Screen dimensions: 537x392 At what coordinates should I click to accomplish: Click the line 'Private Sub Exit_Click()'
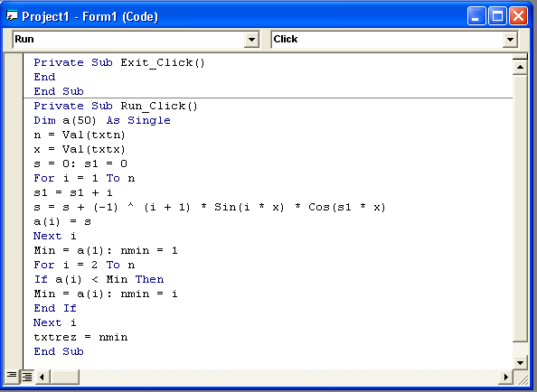(119, 62)
